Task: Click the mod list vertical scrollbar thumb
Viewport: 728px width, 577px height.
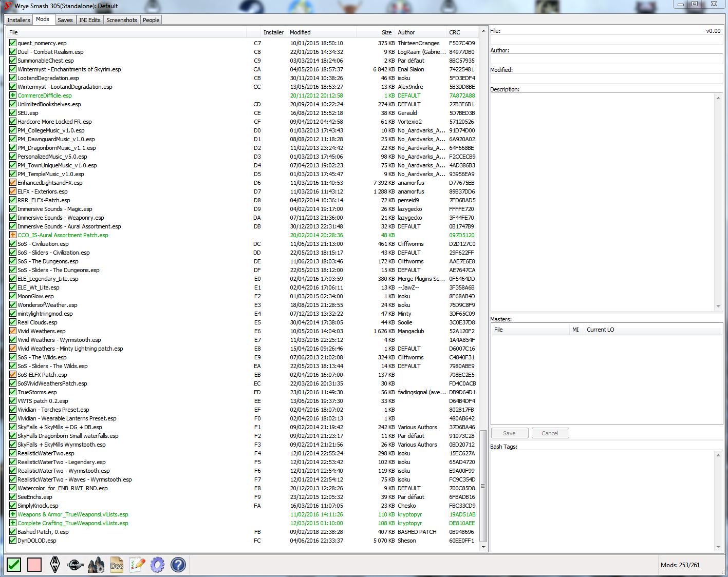Action: click(483, 486)
